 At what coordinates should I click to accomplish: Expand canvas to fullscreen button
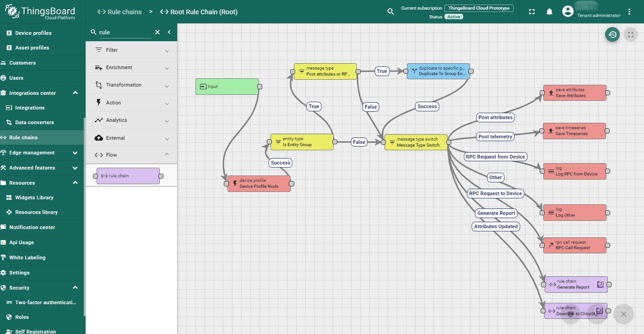pyautogui.click(x=631, y=34)
